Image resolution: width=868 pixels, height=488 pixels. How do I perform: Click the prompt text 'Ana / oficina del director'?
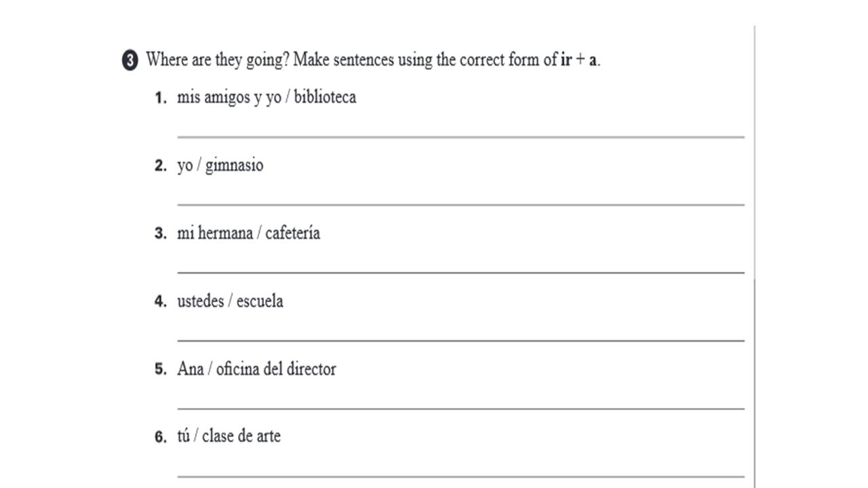click(256, 369)
